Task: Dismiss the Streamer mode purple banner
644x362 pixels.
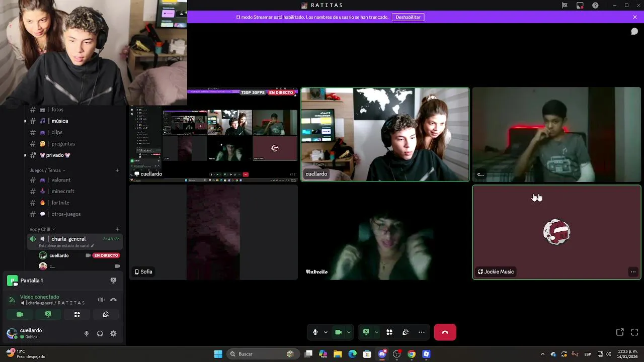Action: tap(635, 17)
